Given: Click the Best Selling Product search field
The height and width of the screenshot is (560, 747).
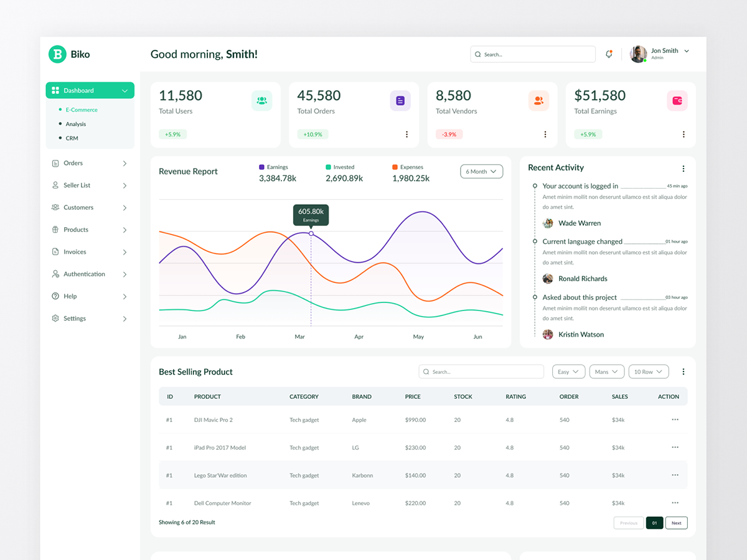Looking at the screenshot, I should [x=481, y=372].
